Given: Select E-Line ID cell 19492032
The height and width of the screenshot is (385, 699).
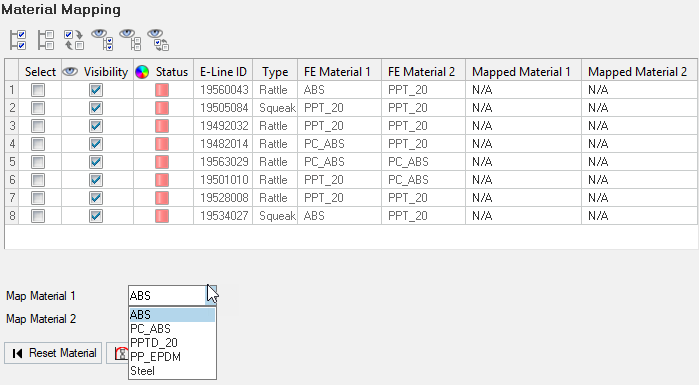Looking at the screenshot, I should pyautogui.click(x=223, y=126).
